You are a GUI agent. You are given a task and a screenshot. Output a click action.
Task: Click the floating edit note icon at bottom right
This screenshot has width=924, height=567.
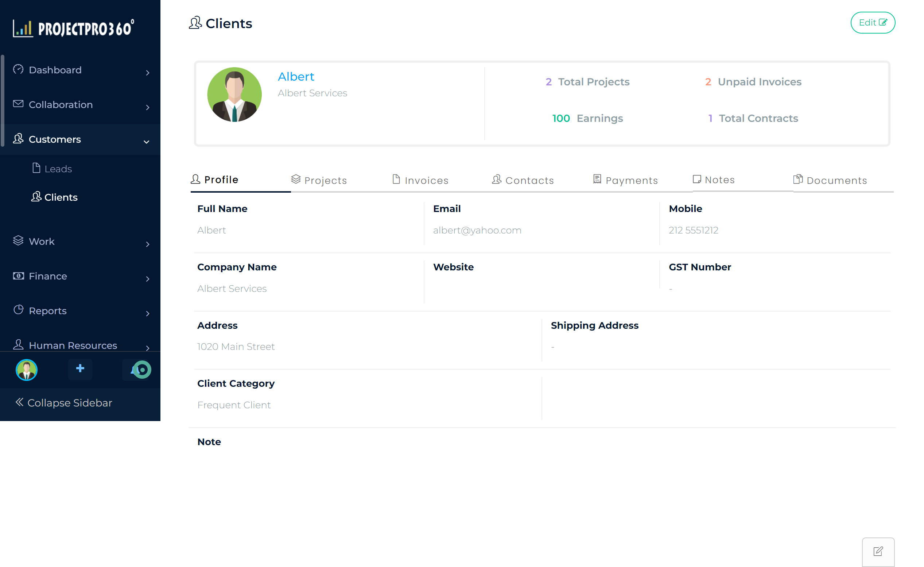(x=878, y=552)
